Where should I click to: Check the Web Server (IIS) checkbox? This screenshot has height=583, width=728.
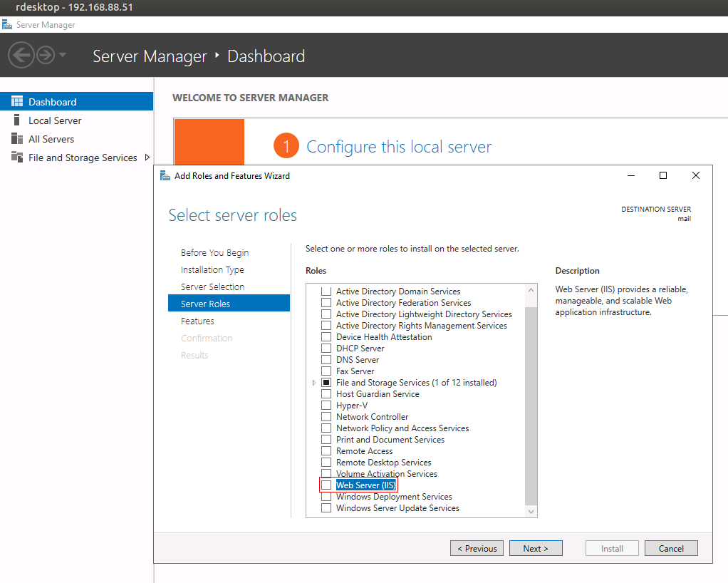pyautogui.click(x=326, y=485)
